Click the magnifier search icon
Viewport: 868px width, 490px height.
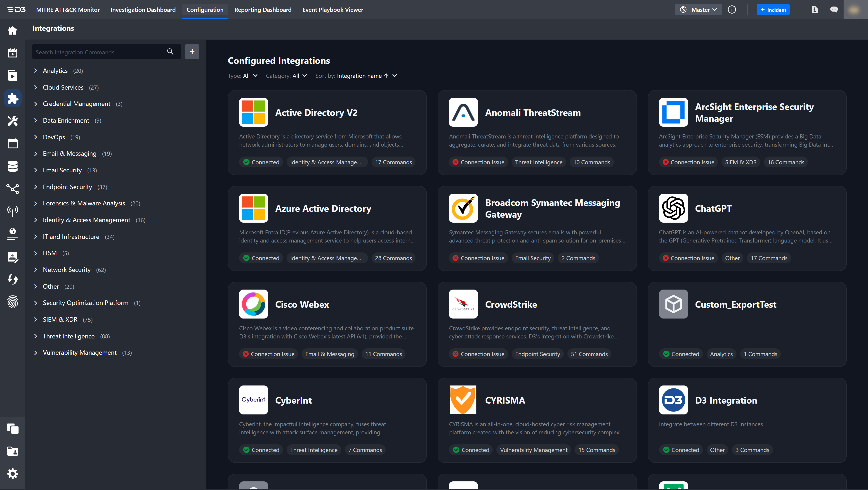coord(170,52)
